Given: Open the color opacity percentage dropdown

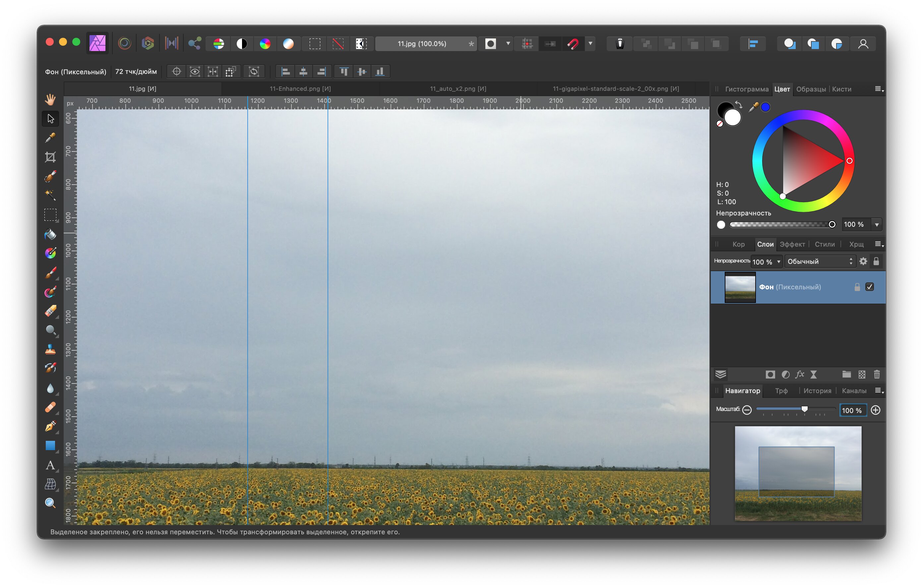Looking at the screenshot, I should click(877, 225).
